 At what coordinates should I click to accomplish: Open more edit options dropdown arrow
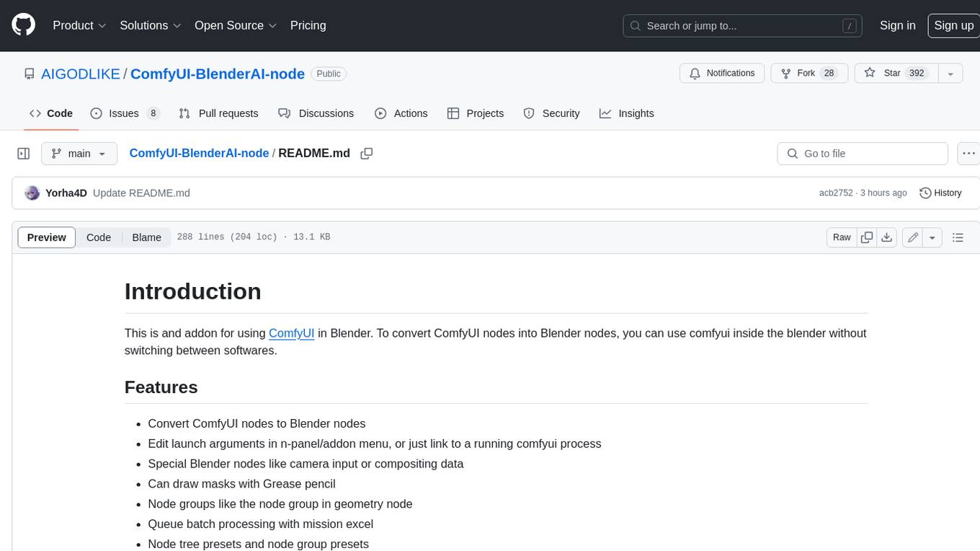(x=932, y=237)
